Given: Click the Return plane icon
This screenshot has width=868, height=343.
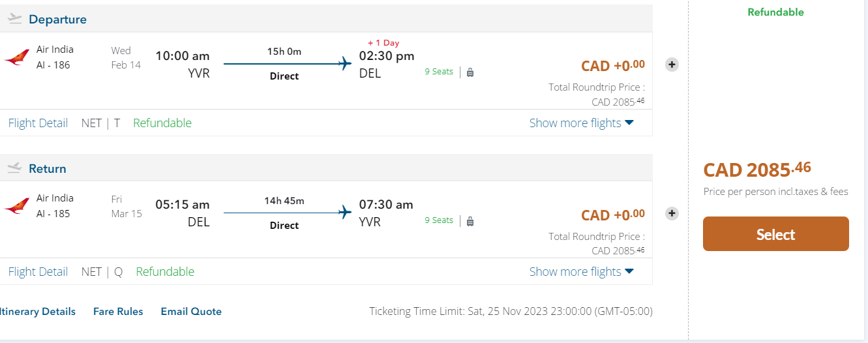Looking at the screenshot, I should tap(14, 168).
